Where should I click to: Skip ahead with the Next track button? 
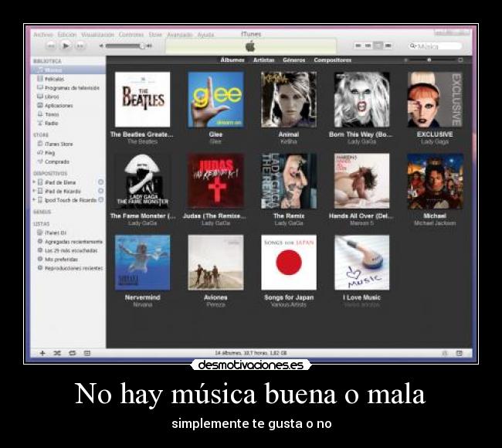coord(80,46)
